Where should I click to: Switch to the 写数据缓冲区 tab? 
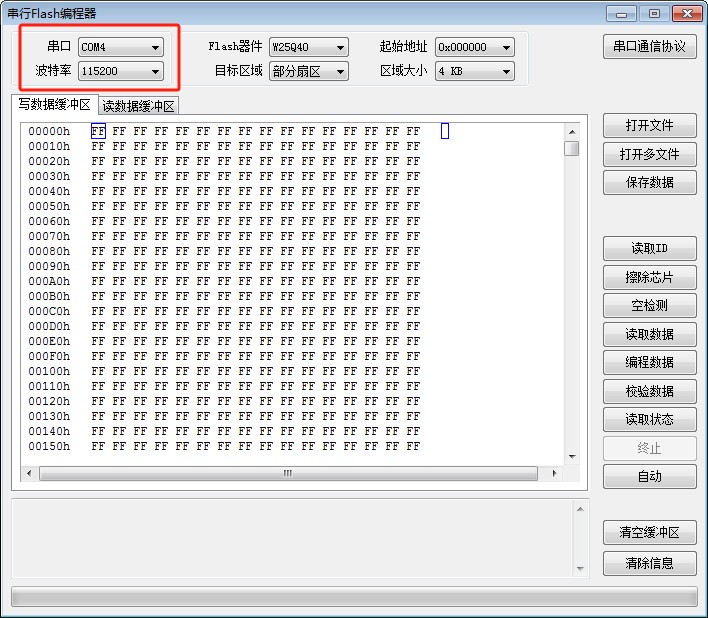click(x=55, y=105)
